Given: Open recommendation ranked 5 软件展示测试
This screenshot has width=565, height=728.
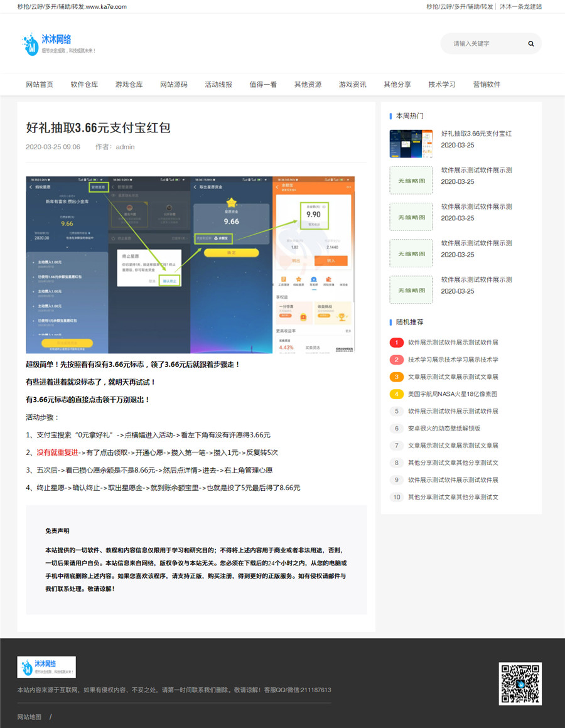Looking at the screenshot, I should coord(453,411).
